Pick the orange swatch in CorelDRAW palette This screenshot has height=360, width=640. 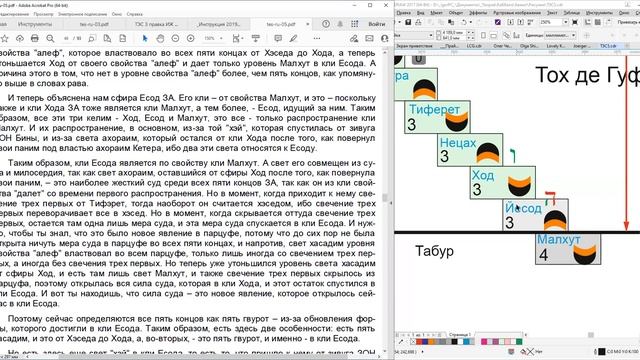coord(431,342)
